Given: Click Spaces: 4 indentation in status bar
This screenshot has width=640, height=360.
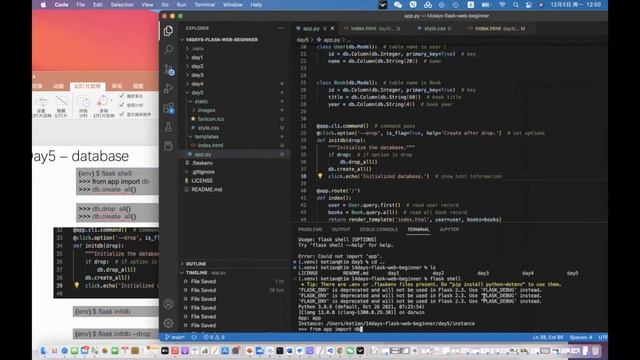Looking at the screenshot, I should tap(580, 337).
